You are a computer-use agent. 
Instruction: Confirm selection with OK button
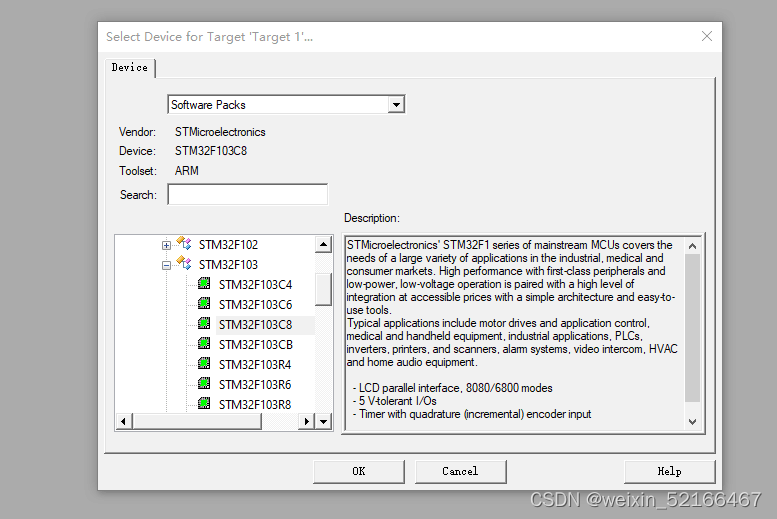click(359, 471)
